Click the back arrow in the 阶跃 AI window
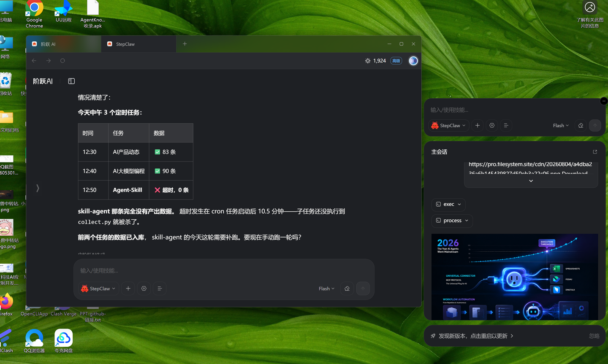The width and height of the screenshot is (608, 364). [x=34, y=61]
